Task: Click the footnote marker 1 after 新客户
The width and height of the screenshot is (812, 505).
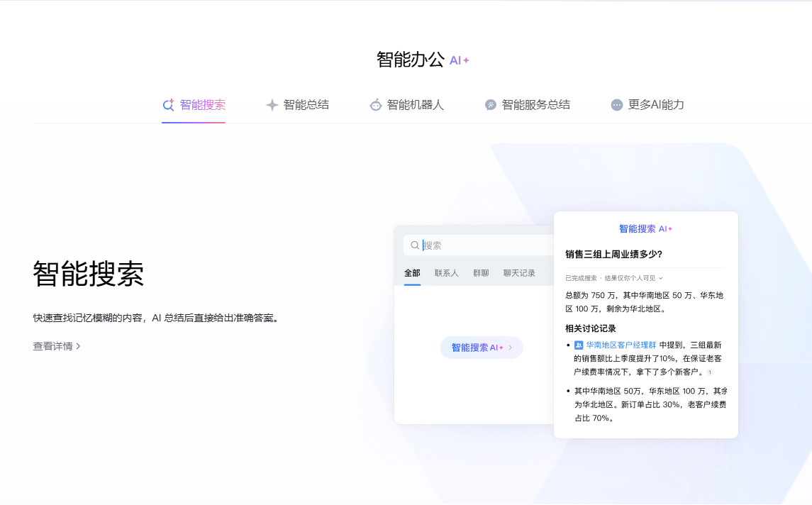Action: pyautogui.click(x=710, y=372)
